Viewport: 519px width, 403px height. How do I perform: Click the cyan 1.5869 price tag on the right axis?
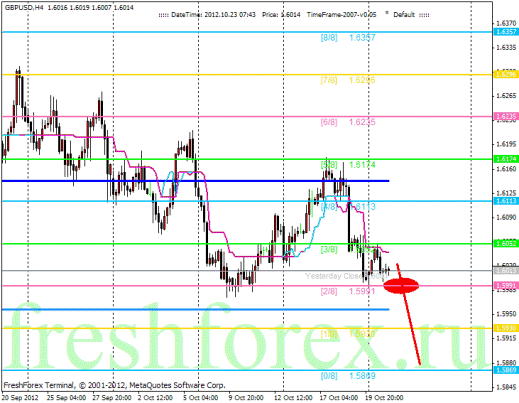(506, 370)
